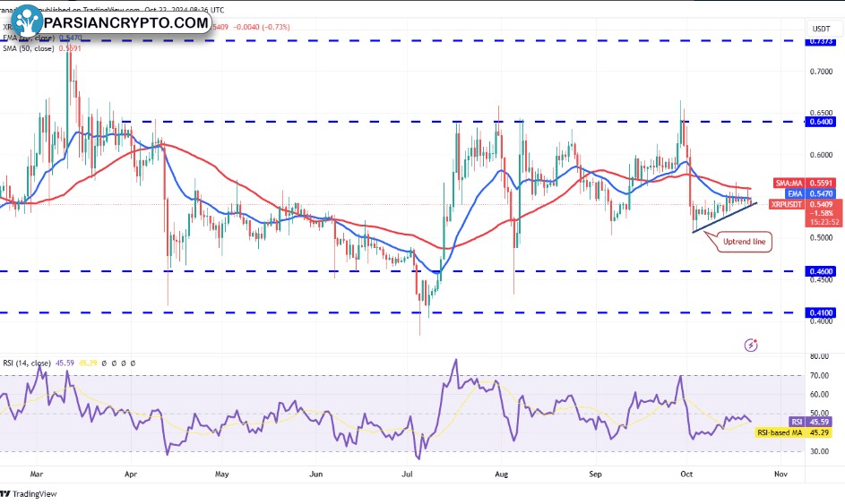Screen dimensions: 845x504
Task: Click the Jun label on the time axis
Action: click(x=315, y=474)
